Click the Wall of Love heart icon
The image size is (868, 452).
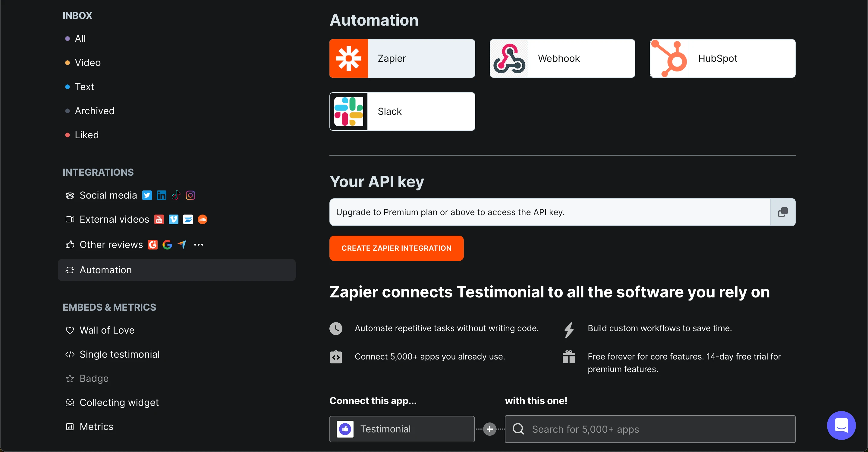pos(70,330)
